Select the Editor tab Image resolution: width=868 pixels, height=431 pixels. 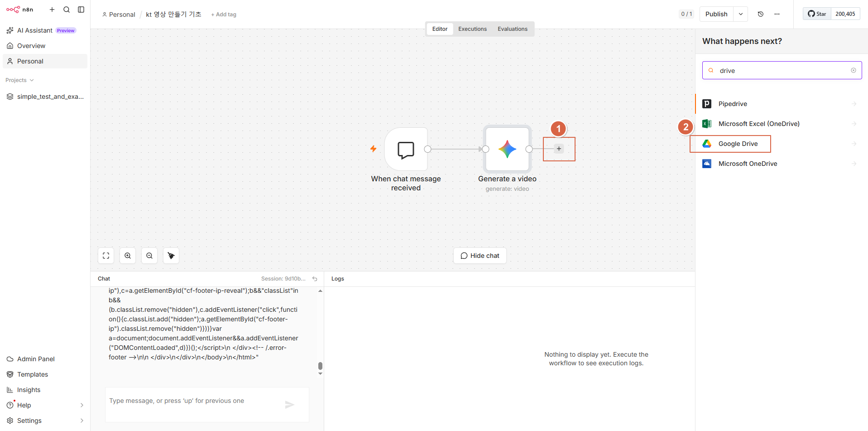[x=440, y=29]
